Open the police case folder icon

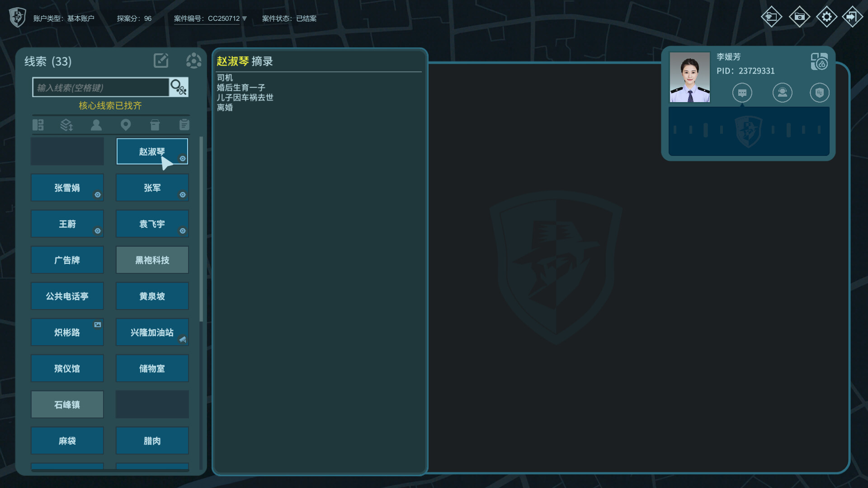(x=771, y=17)
